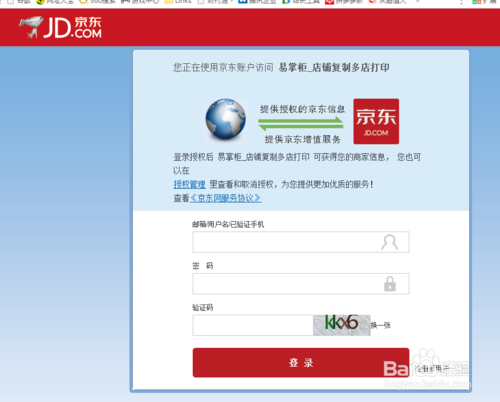Click the app name 易掌柜_店铺复制多店打印 in the heading
The height and width of the screenshot is (402, 500).
tap(334, 68)
